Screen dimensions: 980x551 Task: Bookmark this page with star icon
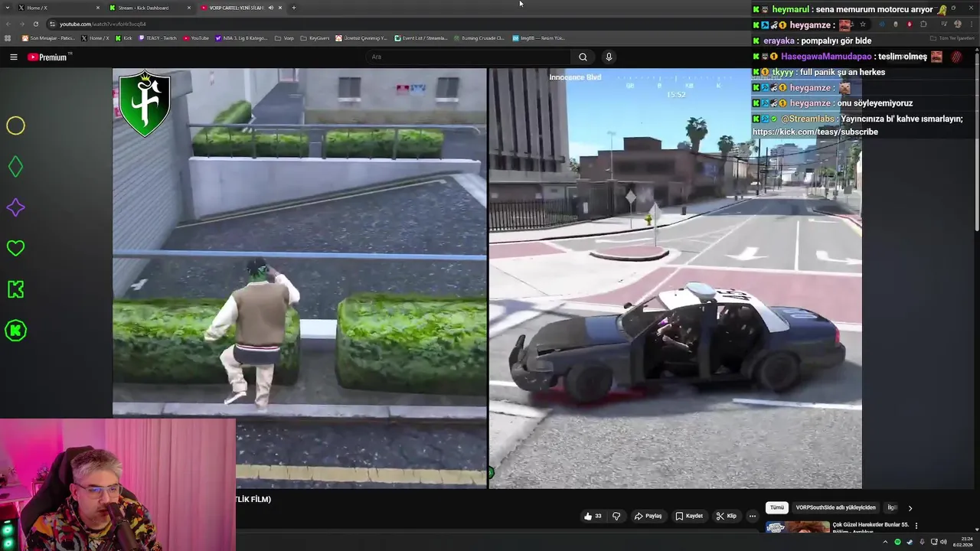863,24
